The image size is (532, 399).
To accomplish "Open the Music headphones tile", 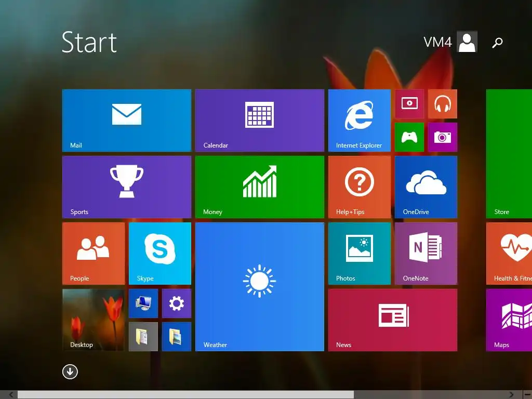I will (443, 104).
